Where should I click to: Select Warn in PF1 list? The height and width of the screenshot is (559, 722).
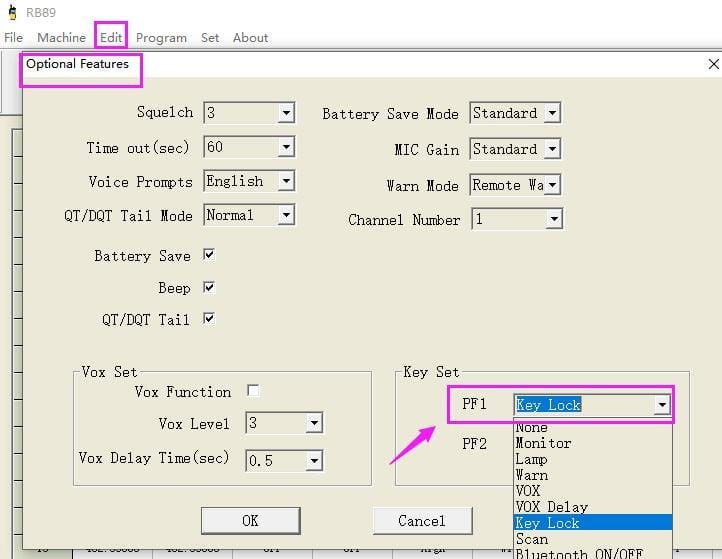[593, 475]
